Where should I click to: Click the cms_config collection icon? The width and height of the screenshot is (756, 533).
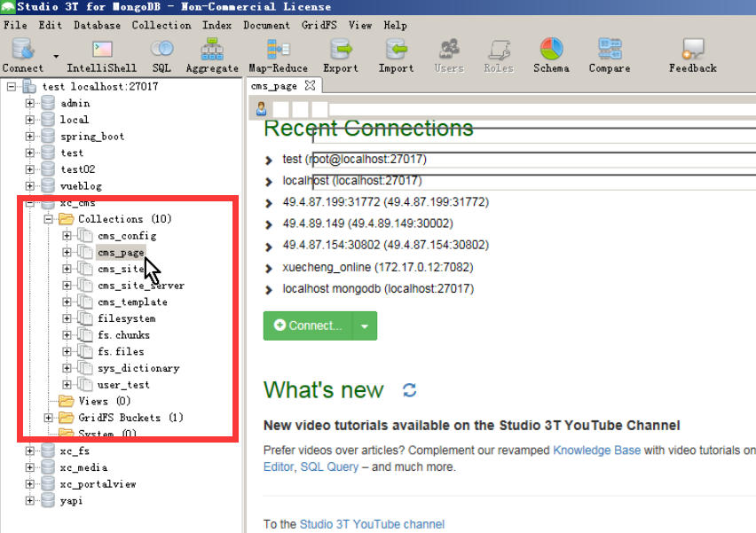click(x=85, y=236)
